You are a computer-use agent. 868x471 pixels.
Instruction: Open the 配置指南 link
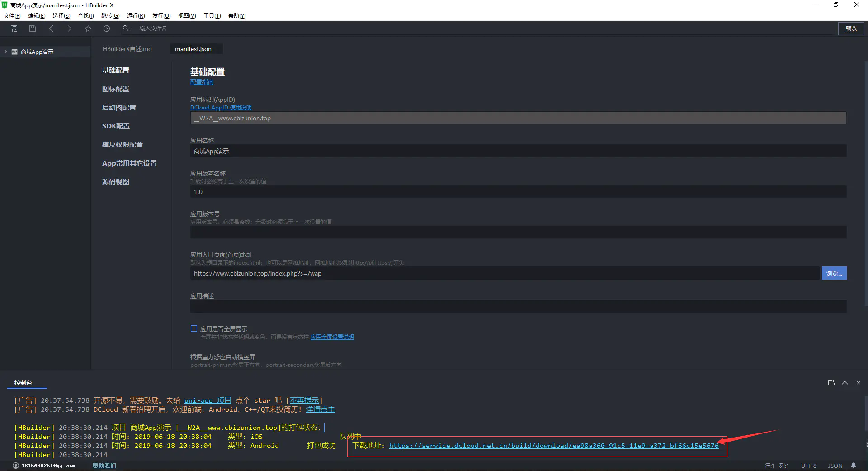coord(202,82)
